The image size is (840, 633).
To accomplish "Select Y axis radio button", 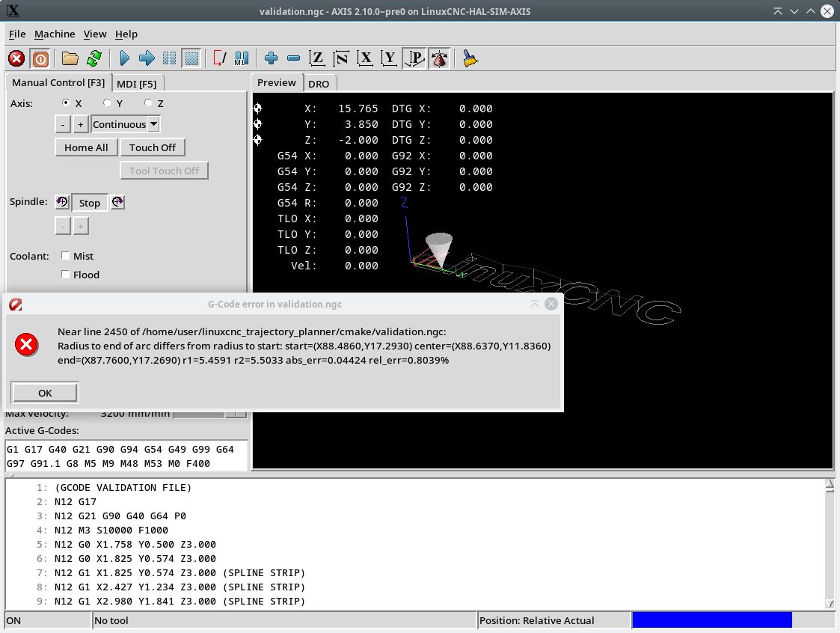I will click(107, 103).
